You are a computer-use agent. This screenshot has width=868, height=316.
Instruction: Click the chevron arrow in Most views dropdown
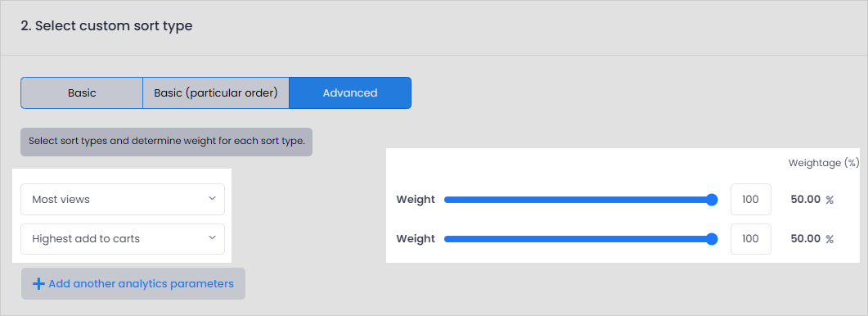click(x=212, y=198)
